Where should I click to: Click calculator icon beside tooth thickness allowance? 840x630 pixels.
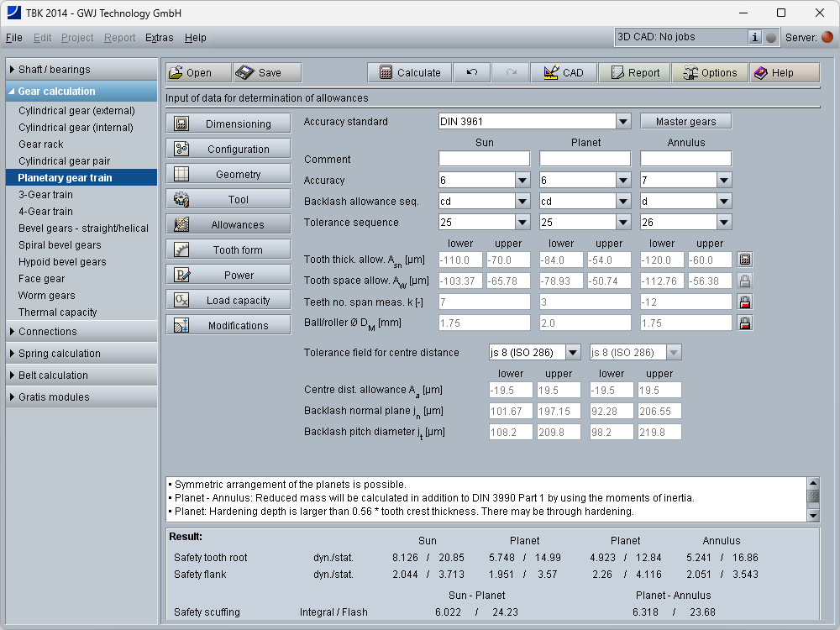[744, 260]
